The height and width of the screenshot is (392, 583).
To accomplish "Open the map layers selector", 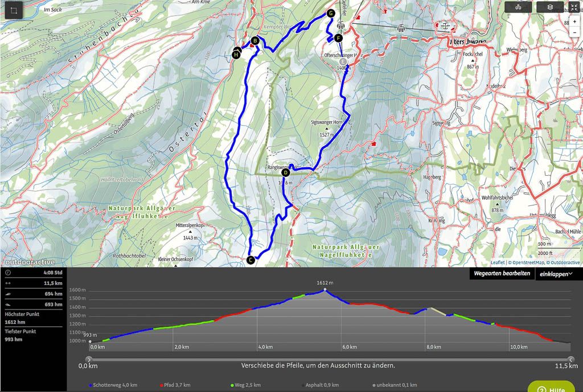I will (549, 7).
